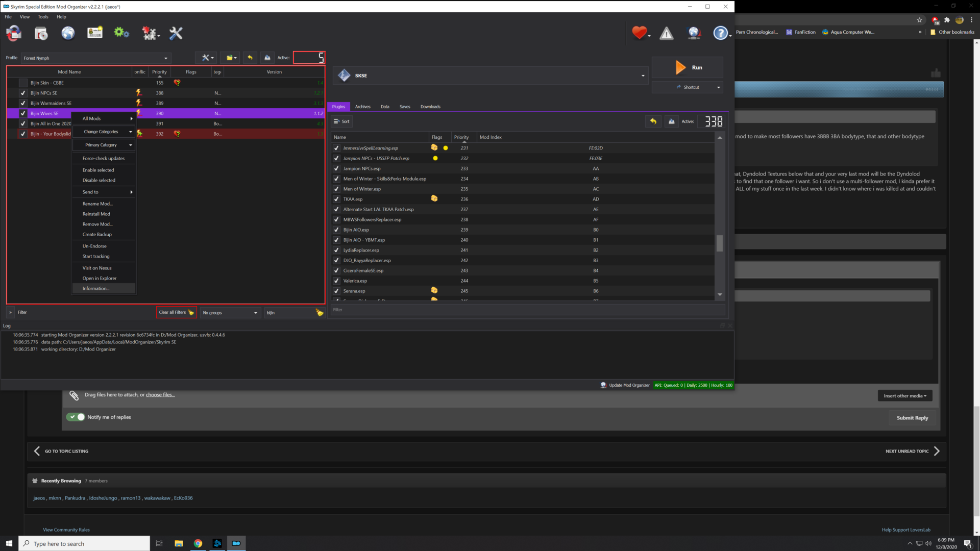Image resolution: width=980 pixels, height=551 pixels.
Task: Uncheck Bijin All in One 2020 mod
Action: 23,123
